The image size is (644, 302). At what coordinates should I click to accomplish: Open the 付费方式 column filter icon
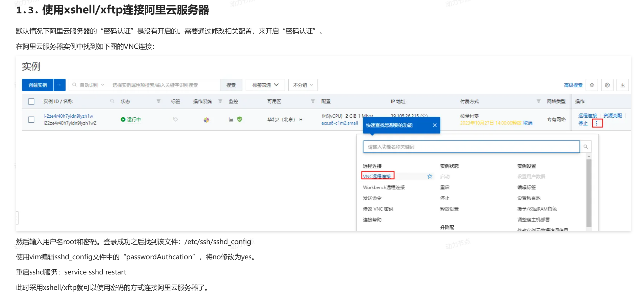(x=538, y=101)
